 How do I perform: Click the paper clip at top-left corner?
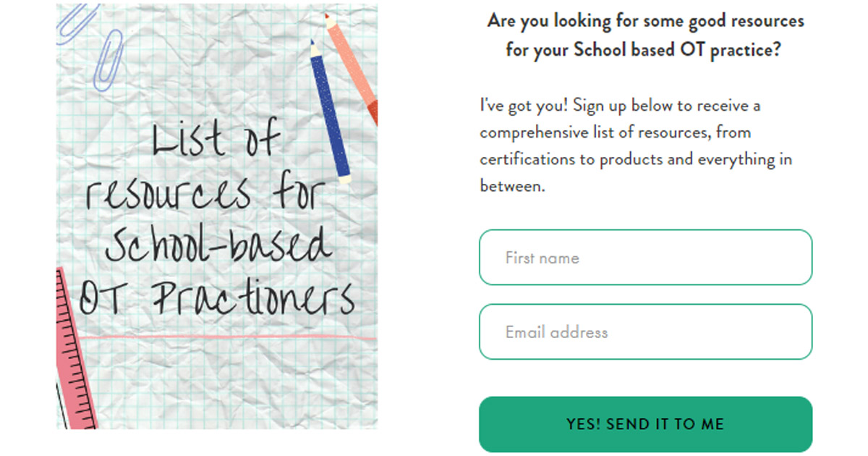point(75,20)
